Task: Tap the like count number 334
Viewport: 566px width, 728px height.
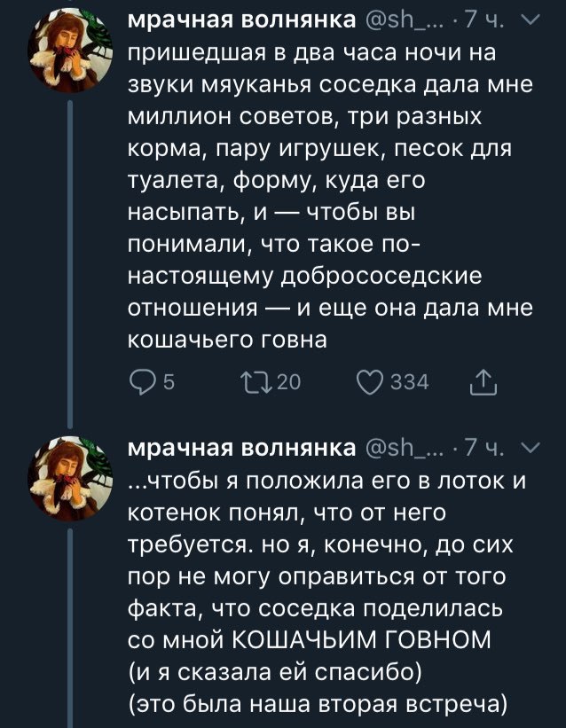Action: [409, 382]
